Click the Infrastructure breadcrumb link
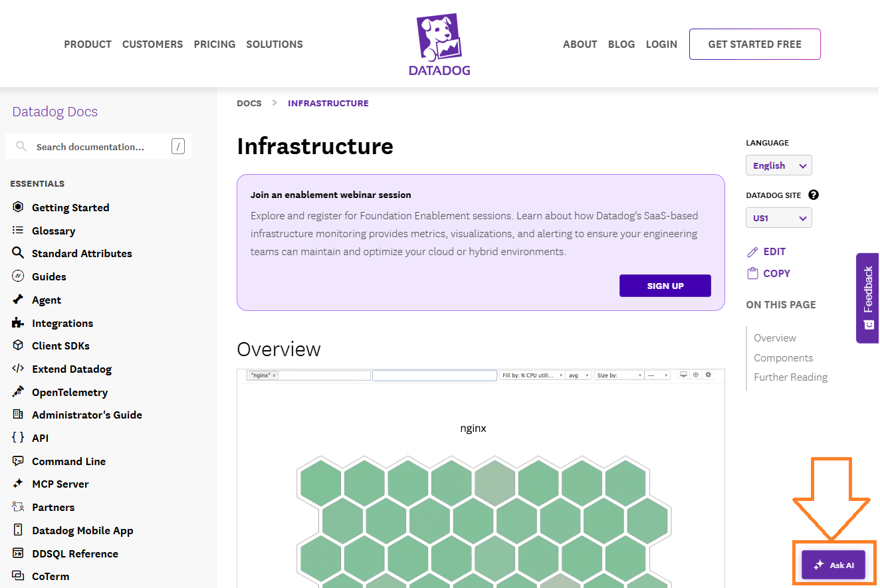This screenshot has width=880, height=588. pos(328,103)
